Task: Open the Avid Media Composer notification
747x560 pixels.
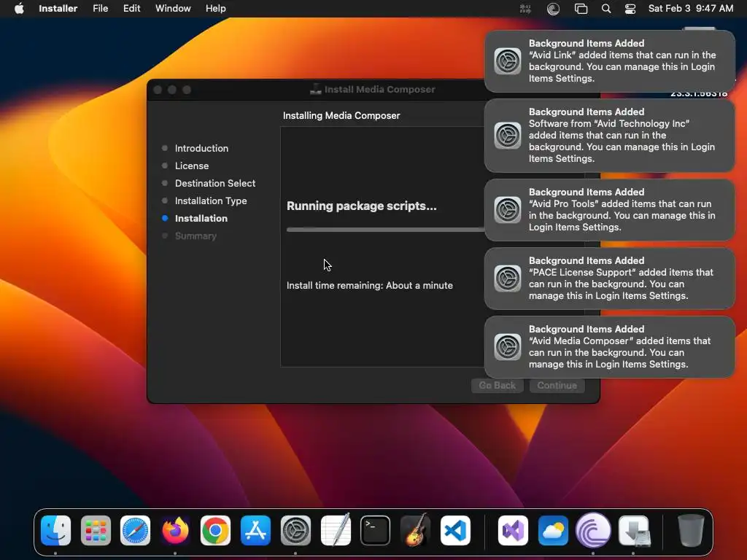Action: (609, 346)
